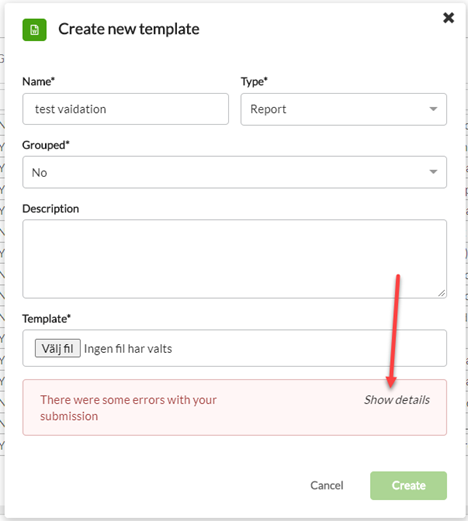Image resolution: width=468 pixels, height=521 pixels.
Task: Open the Type dropdown showing Report
Action: click(x=344, y=109)
